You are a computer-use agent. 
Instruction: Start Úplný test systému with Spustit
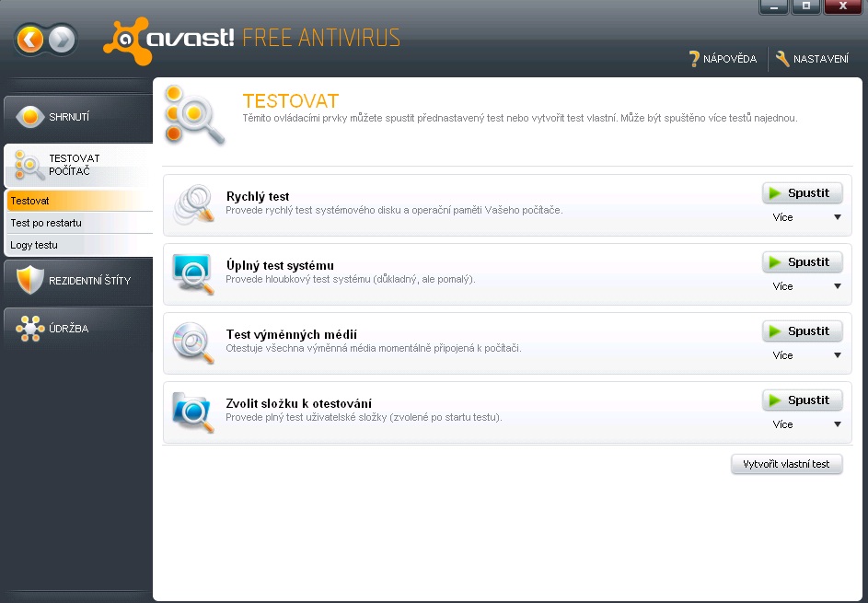(x=802, y=261)
